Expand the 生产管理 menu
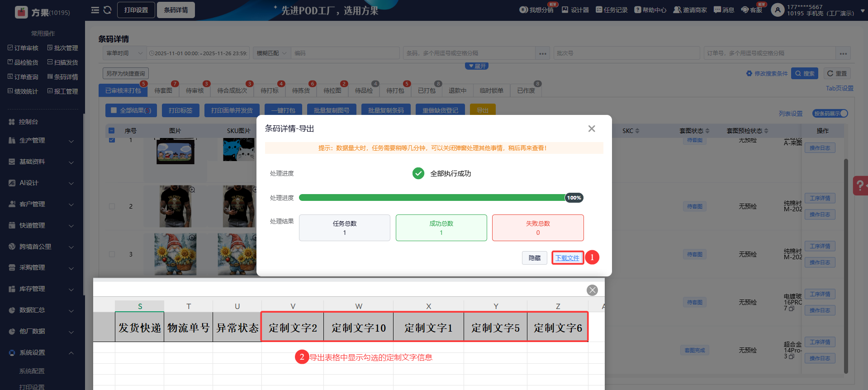Screen dimensions: 868x390 [42, 141]
